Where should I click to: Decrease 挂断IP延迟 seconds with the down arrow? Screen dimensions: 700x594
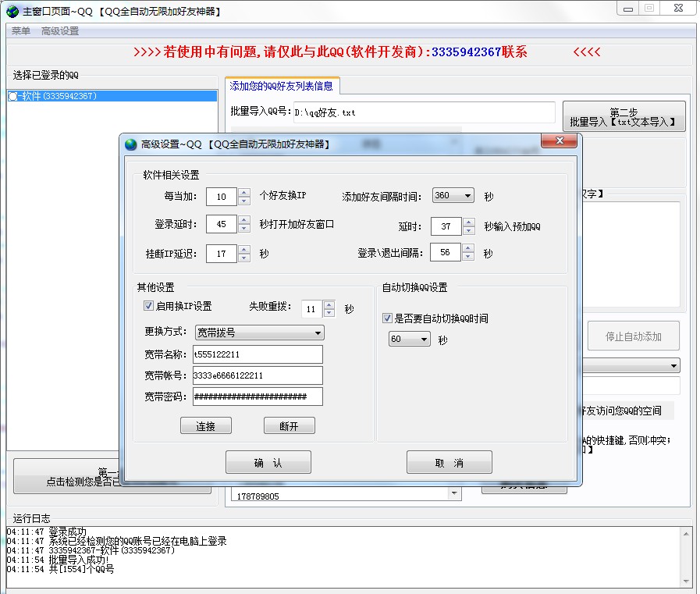point(243,258)
